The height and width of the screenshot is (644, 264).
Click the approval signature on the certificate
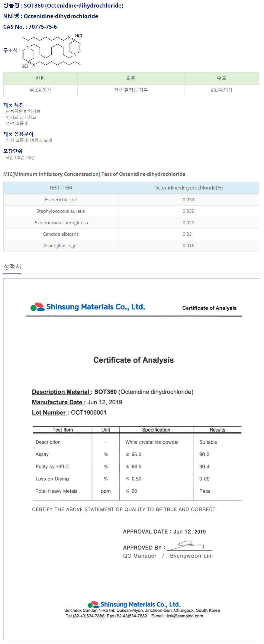(x=189, y=546)
